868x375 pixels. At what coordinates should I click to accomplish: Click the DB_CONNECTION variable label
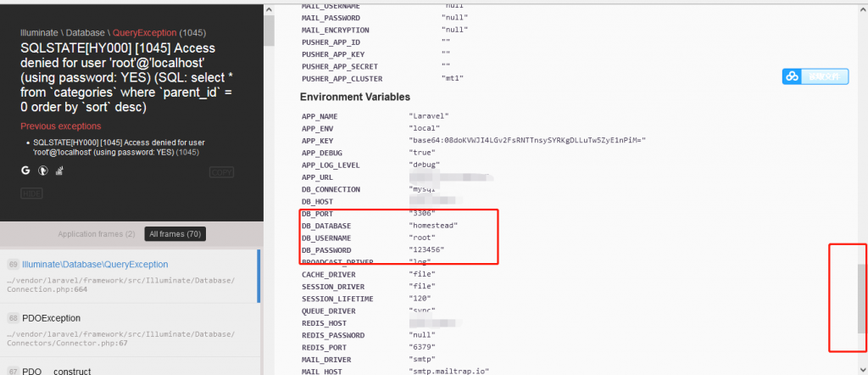pos(331,189)
